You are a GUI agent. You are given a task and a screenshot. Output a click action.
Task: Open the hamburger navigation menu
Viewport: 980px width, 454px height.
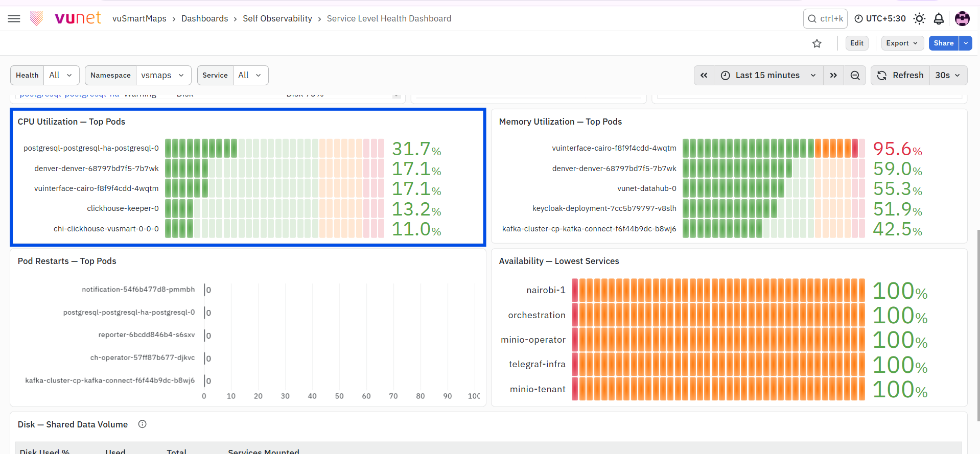click(14, 19)
